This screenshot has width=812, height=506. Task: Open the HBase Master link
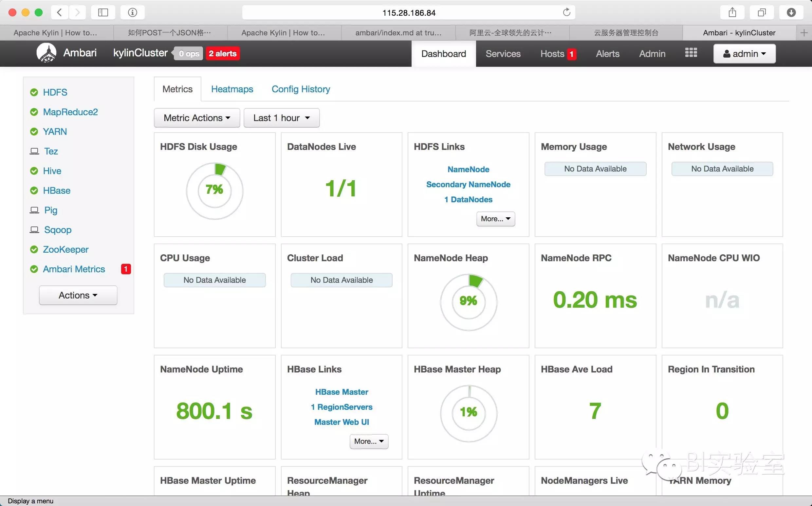pyautogui.click(x=341, y=392)
